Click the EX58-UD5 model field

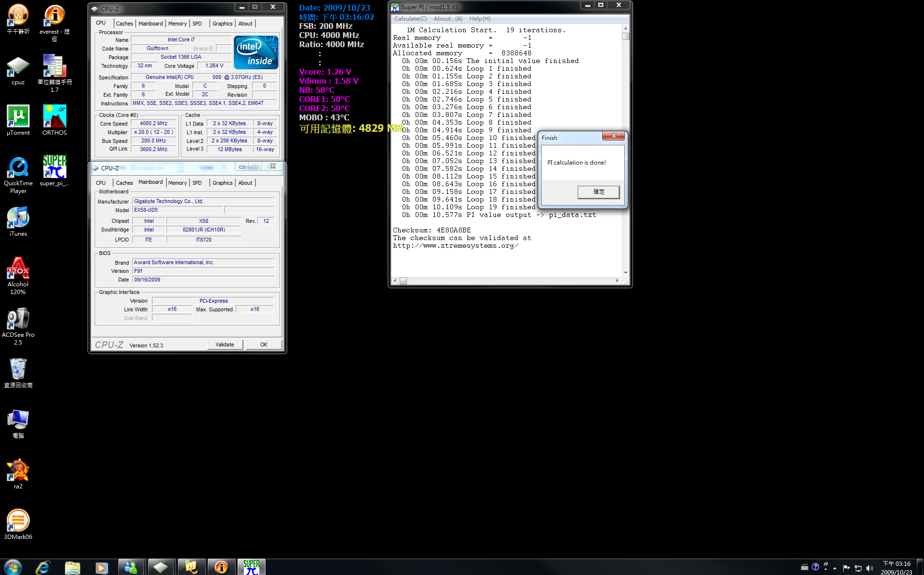(177, 210)
